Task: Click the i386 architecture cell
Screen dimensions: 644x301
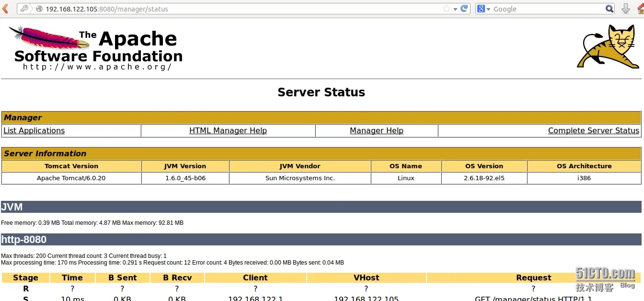Action: click(x=584, y=178)
